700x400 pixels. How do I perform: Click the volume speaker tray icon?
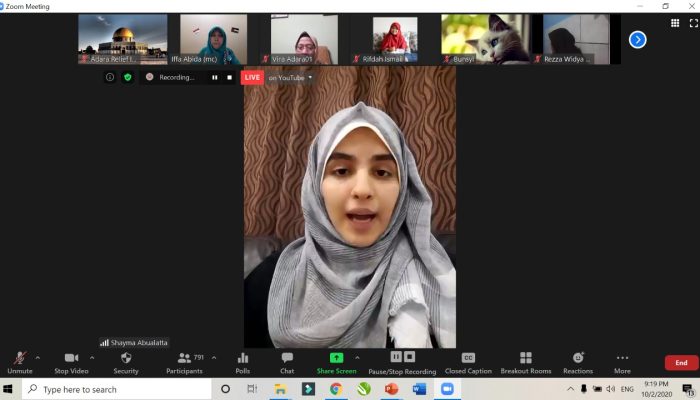[610, 389]
